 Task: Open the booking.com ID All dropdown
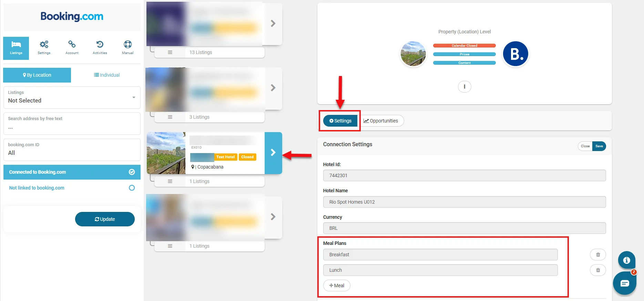tap(72, 150)
